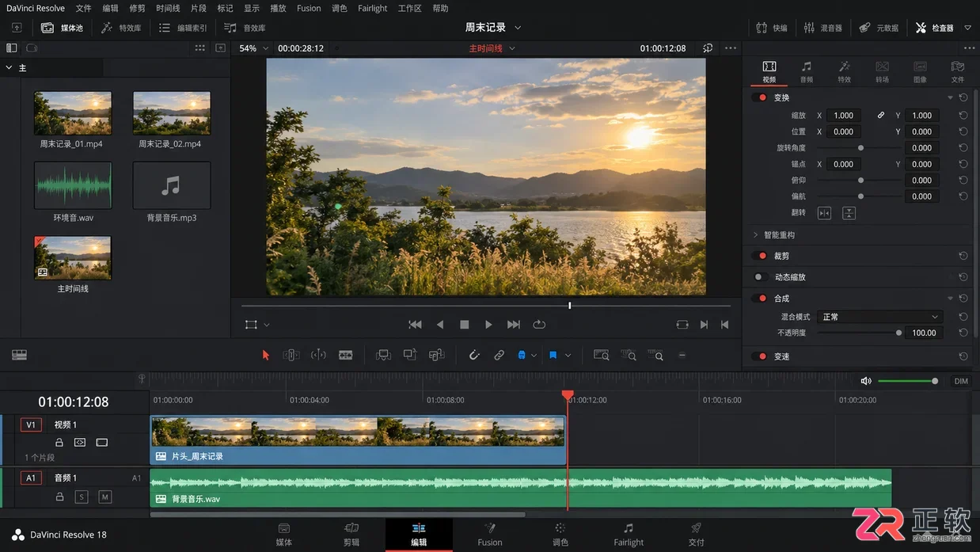
Task: Click the blue marker icon
Action: [553, 356]
